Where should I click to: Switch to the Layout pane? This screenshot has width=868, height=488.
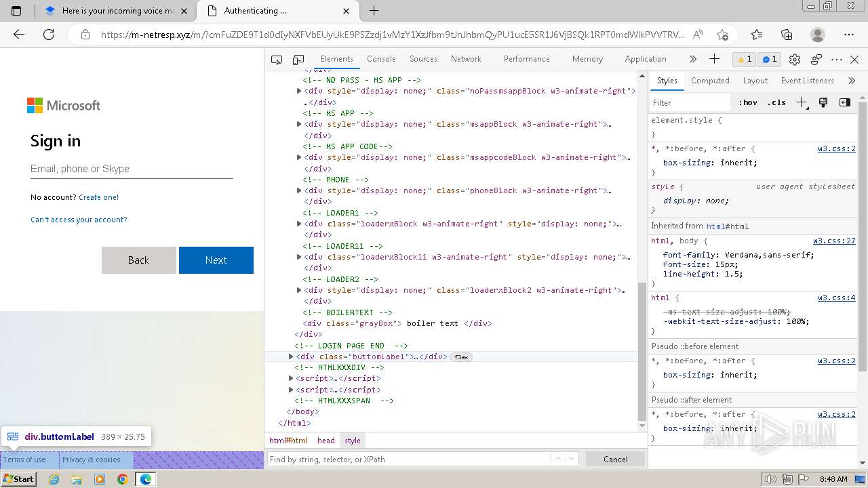(x=755, y=81)
